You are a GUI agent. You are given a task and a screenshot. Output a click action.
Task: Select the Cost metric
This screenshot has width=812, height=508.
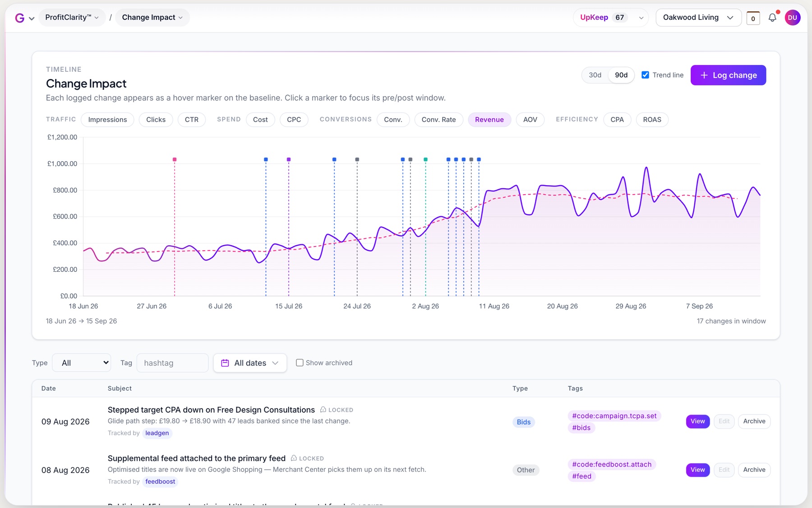point(260,120)
